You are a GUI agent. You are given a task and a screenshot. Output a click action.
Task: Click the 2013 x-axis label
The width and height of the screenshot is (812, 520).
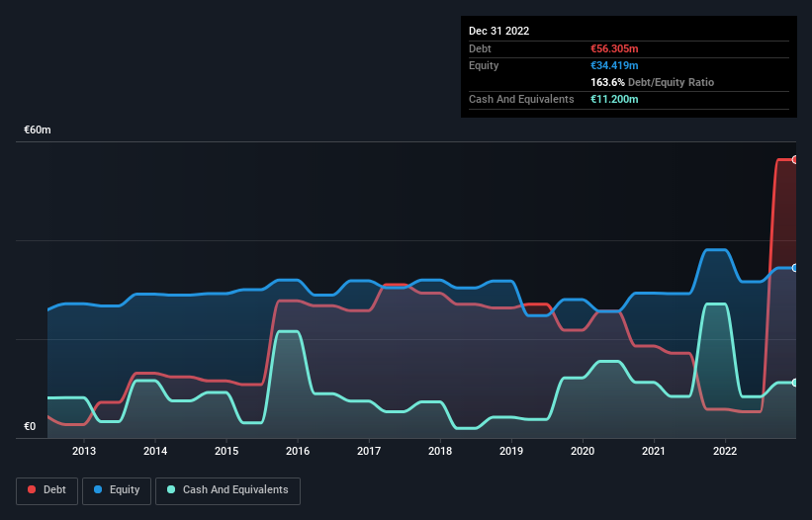pos(84,451)
